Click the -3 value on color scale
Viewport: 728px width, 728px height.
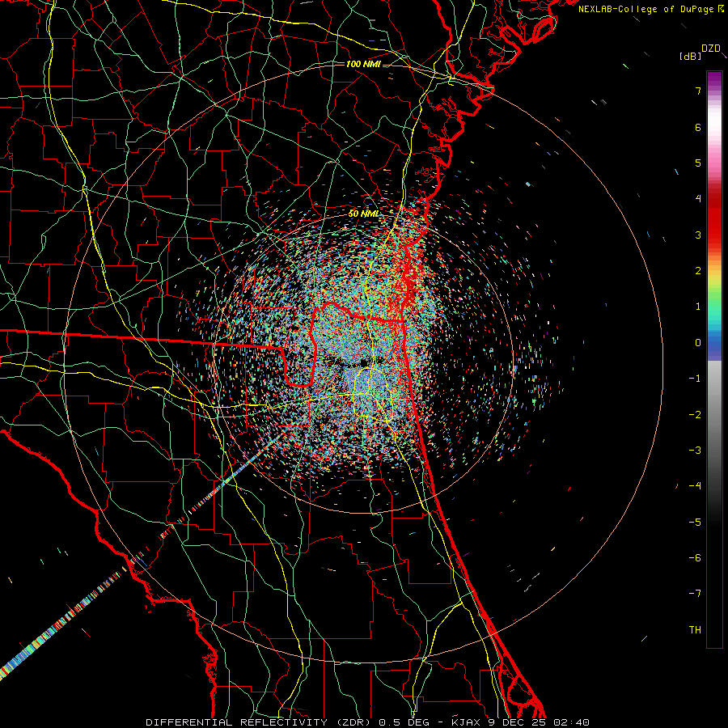[695, 451]
